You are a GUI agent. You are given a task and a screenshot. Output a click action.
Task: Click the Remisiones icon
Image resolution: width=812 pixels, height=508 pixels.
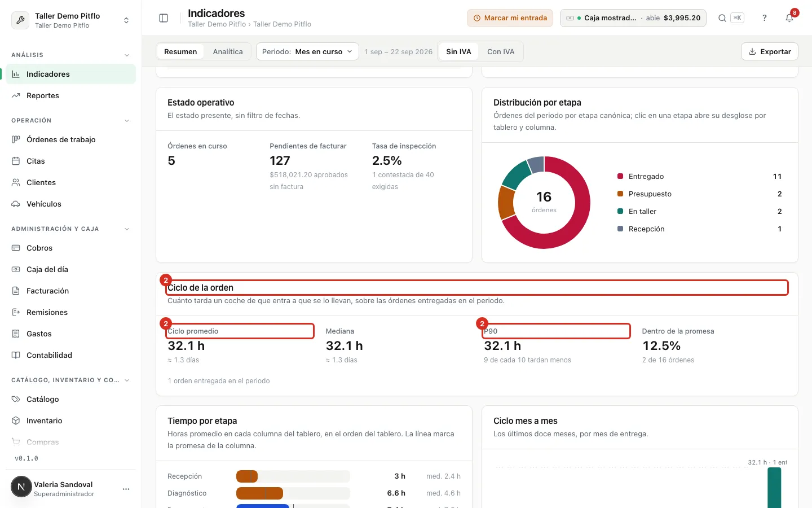coord(16,312)
